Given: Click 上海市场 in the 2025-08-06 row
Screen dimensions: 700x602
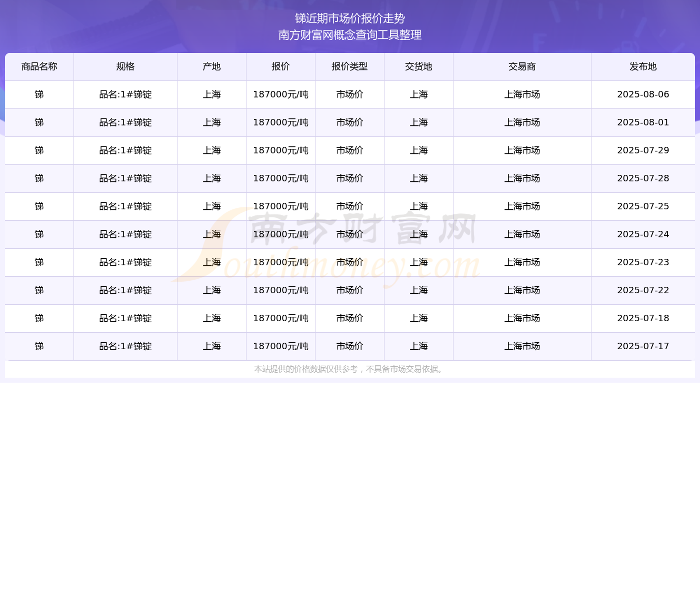Looking at the screenshot, I should [x=522, y=94].
